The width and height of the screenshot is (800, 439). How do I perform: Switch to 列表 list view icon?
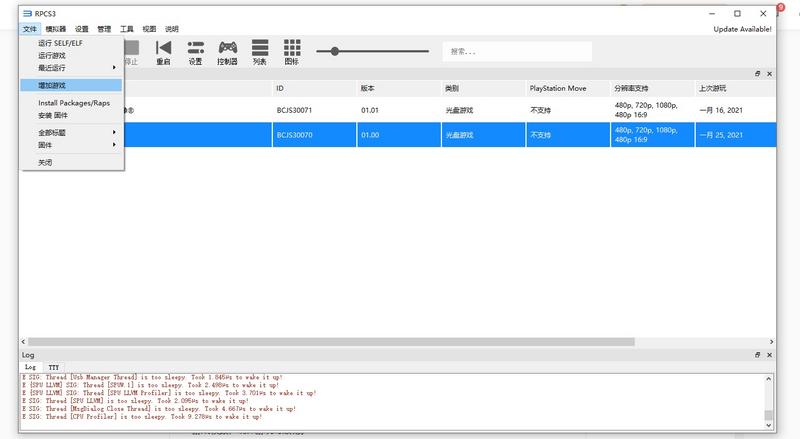click(x=260, y=53)
